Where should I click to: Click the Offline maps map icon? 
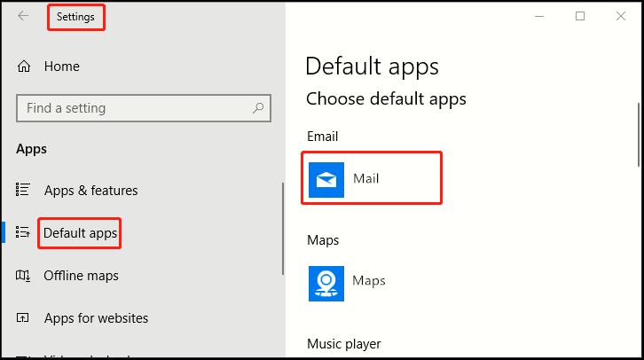(x=23, y=275)
